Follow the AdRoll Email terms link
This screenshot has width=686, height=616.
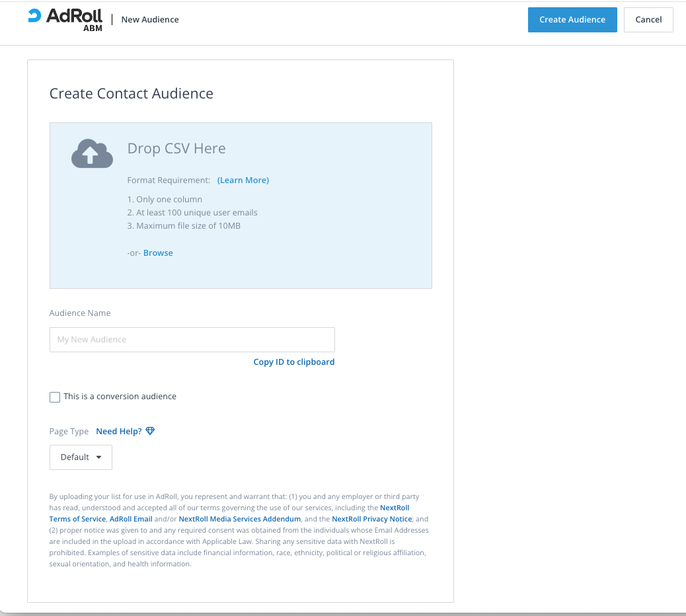point(131,520)
